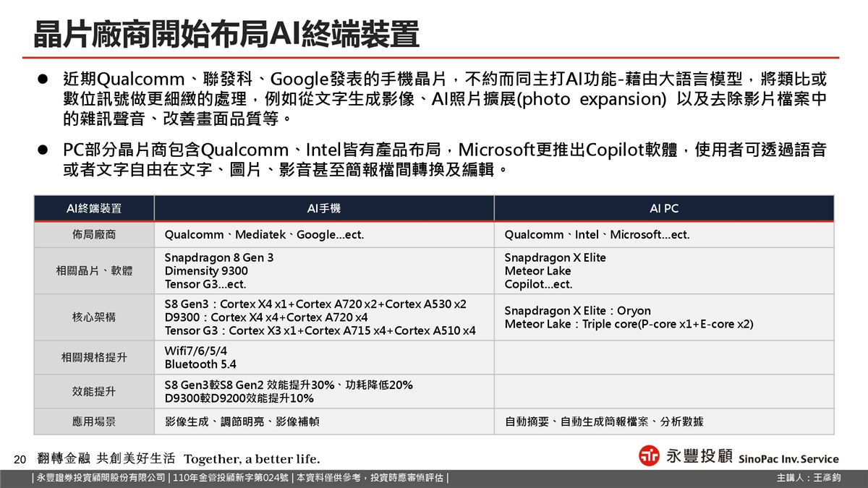Viewport: 868px width, 488px height.
Task: Click the Bluetooth 5.4 text
Action: (200, 364)
